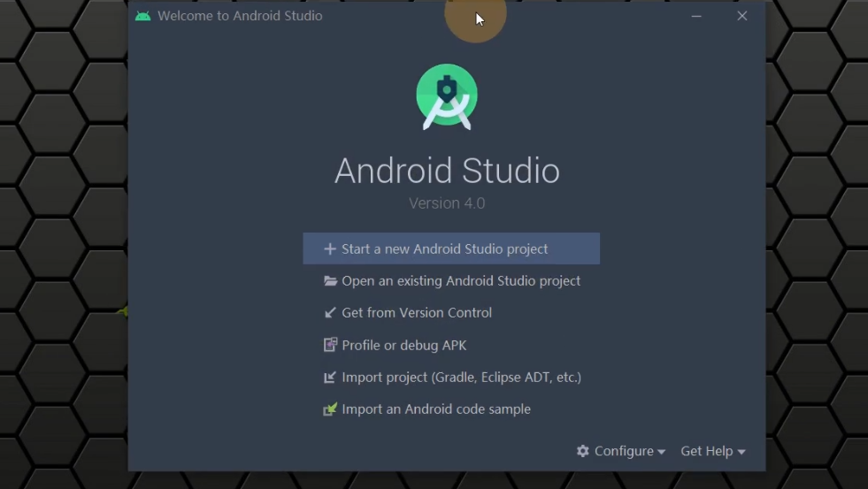Click the APK icon next to Profile or debug
Image resolution: width=868 pixels, height=489 pixels.
[330, 345]
